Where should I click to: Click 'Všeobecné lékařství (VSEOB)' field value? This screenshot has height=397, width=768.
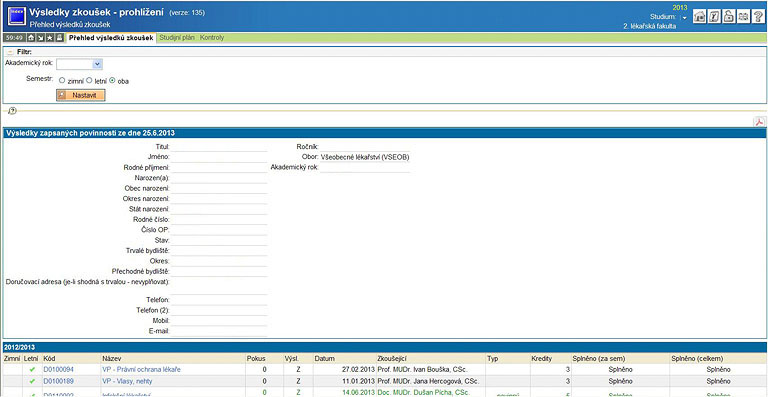point(365,157)
